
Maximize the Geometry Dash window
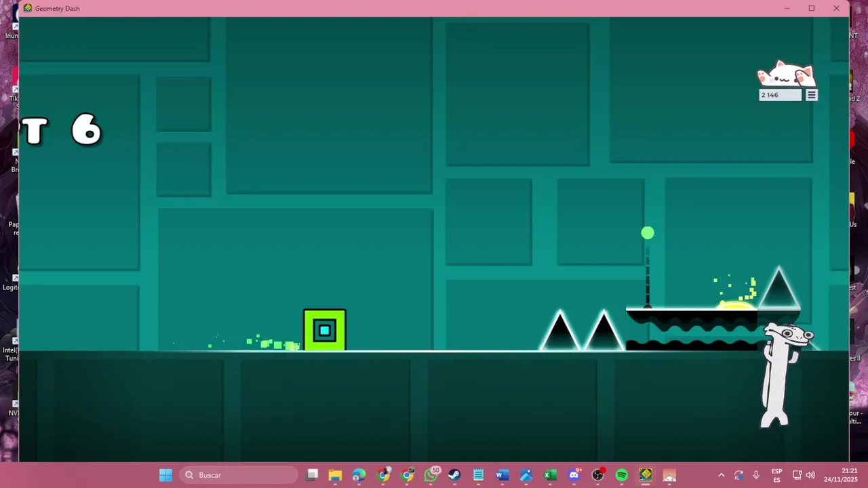click(811, 8)
